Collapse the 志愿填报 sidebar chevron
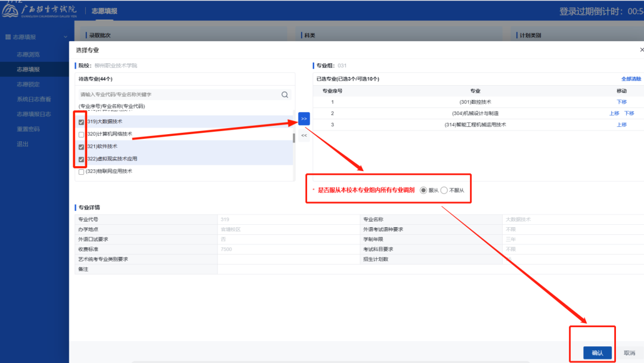644x363 pixels. pos(65,38)
